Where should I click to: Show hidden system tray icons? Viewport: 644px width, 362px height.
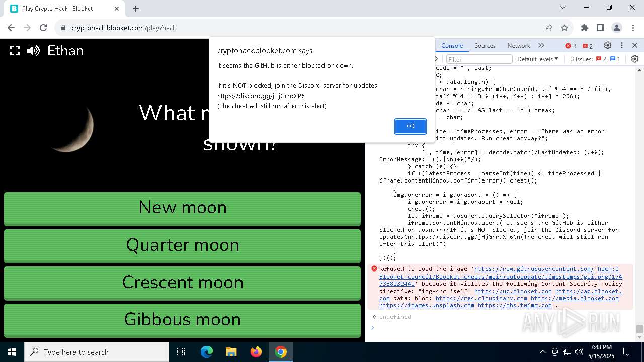click(x=542, y=352)
